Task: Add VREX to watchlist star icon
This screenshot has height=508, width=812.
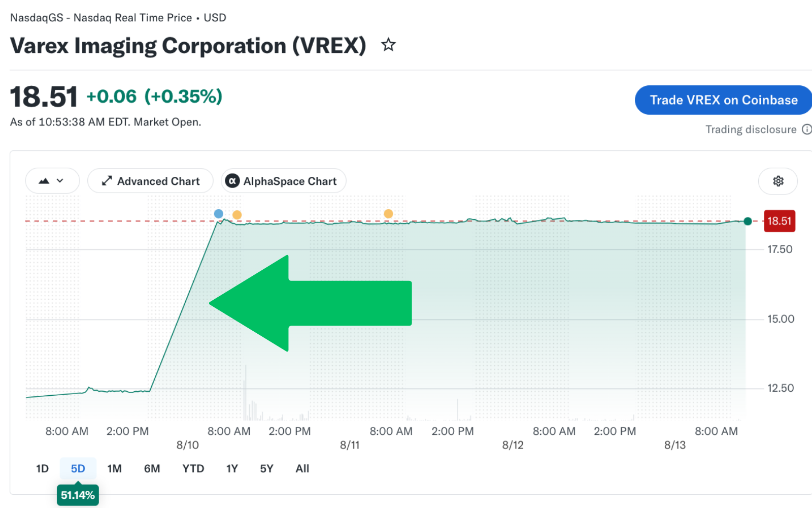Action: point(388,45)
